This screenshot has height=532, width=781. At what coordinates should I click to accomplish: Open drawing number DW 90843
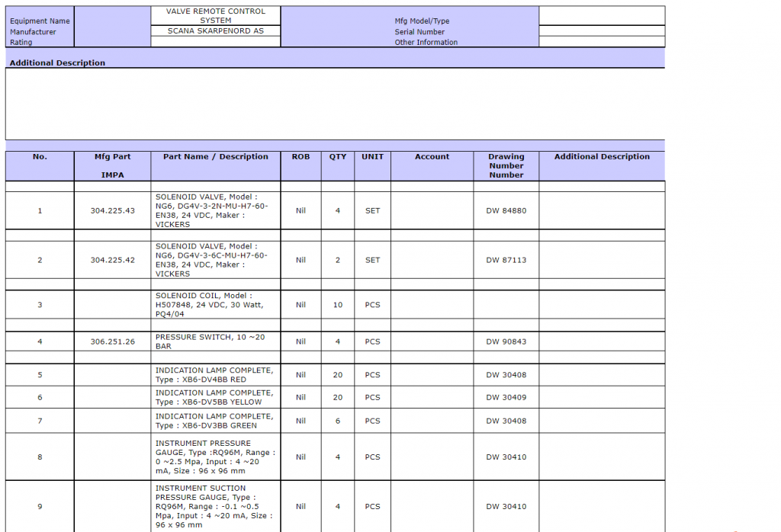[506, 341]
